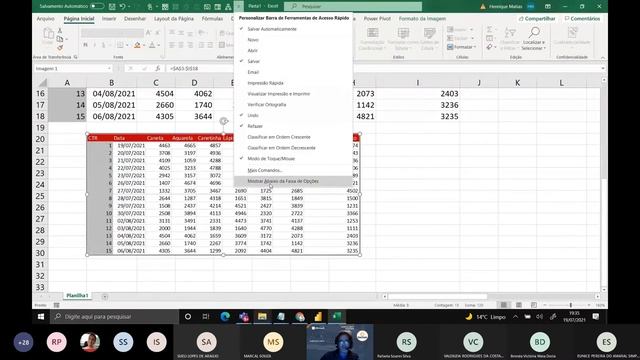Open the Formatar cells dropdown
The width and height of the screenshot is (640, 360).
[462, 47]
